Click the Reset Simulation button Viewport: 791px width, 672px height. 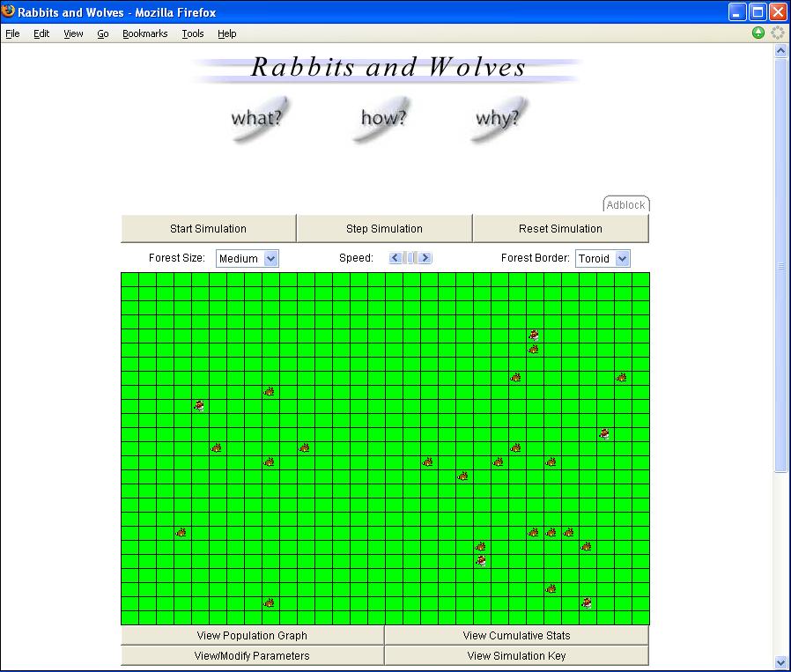click(560, 229)
